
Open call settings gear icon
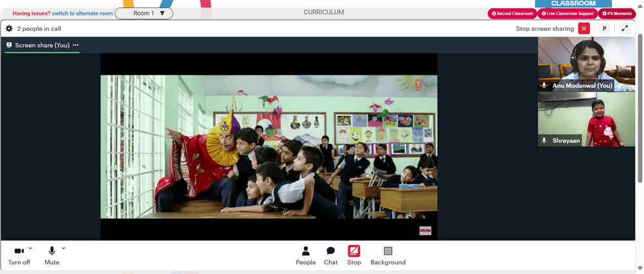point(9,29)
